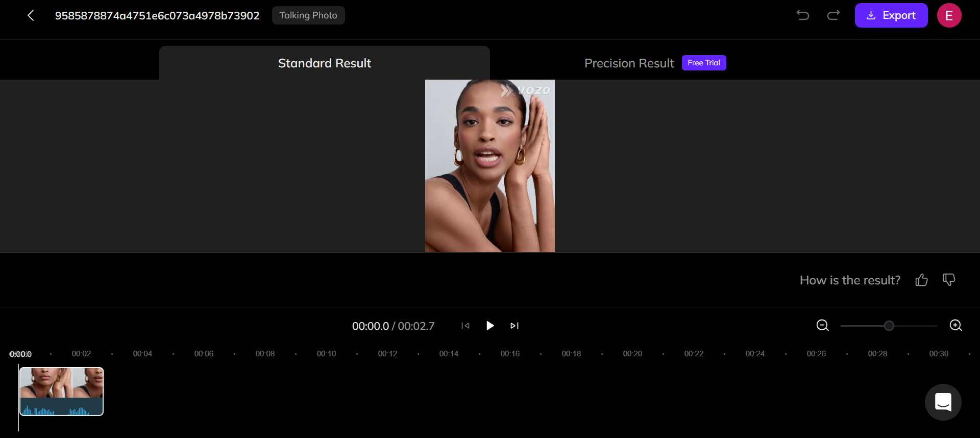
Task: Play the video preview
Action: click(x=490, y=326)
